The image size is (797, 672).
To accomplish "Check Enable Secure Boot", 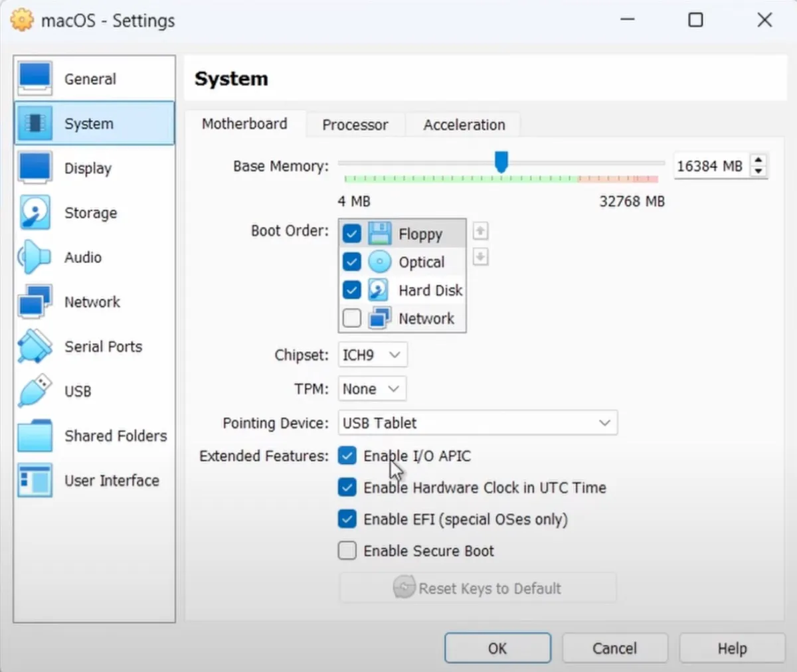I will click(347, 550).
